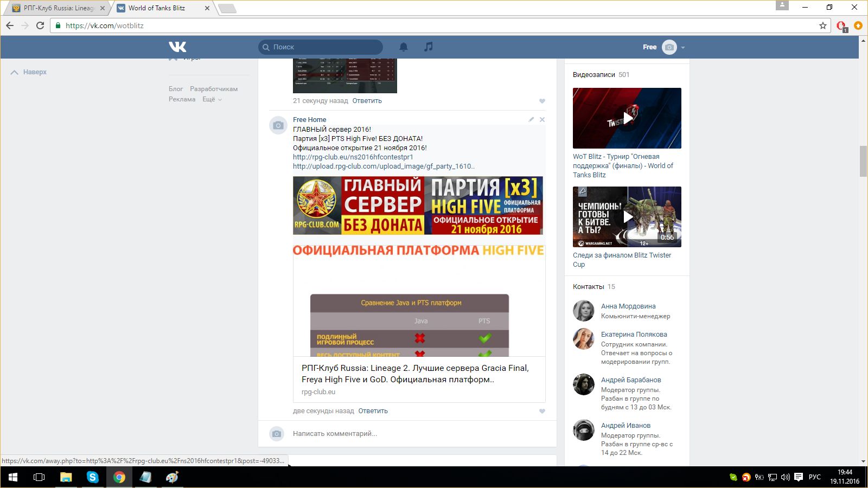The height and width of the screenshot is (488, 868).
Task: Reload the page with the refresh icon
Action: click(x=40, y=25)
